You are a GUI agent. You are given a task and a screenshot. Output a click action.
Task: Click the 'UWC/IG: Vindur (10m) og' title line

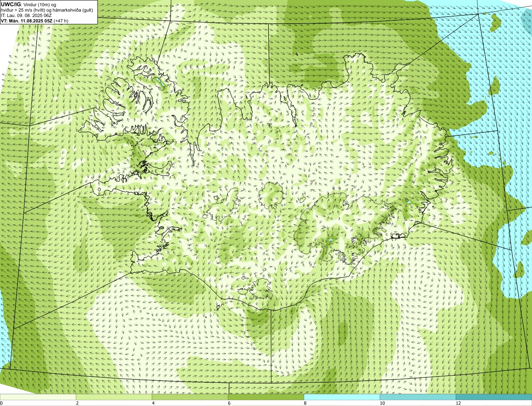(28, 4)
